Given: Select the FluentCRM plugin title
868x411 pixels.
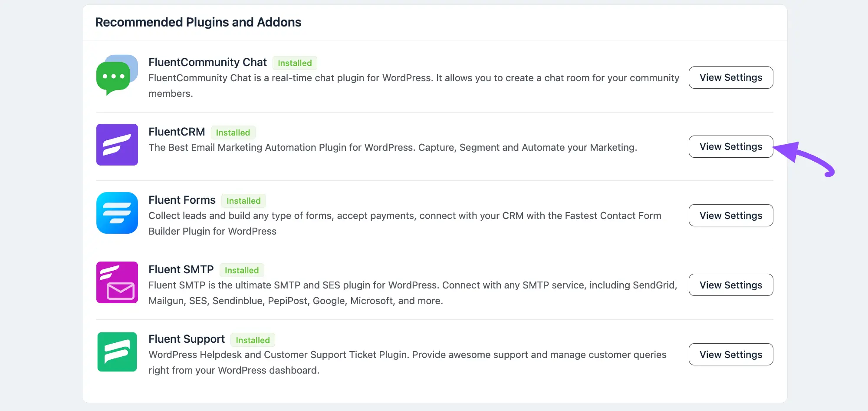Looking at the screenshot, I should click(177, 132).
